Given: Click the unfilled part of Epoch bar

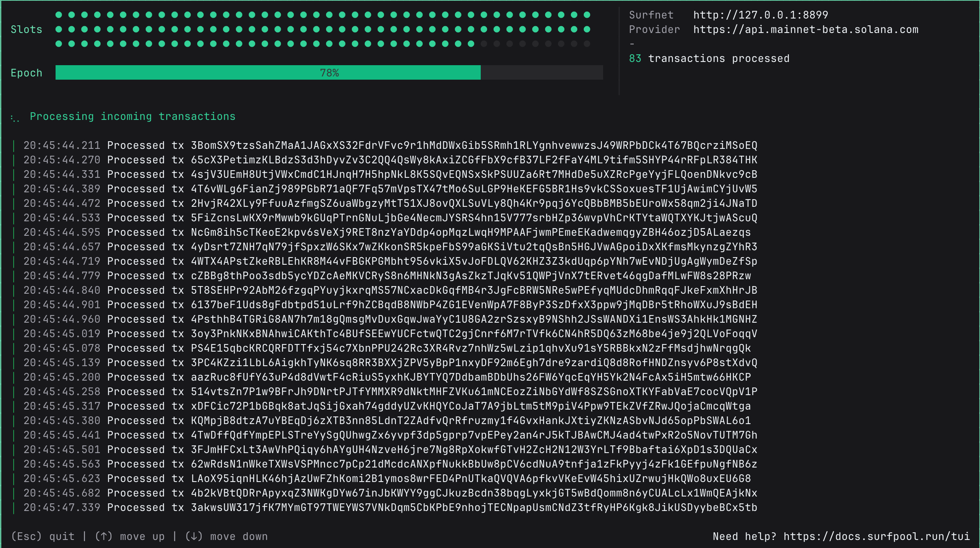Looking at the screenshot, I should click(x=542, y=73).
